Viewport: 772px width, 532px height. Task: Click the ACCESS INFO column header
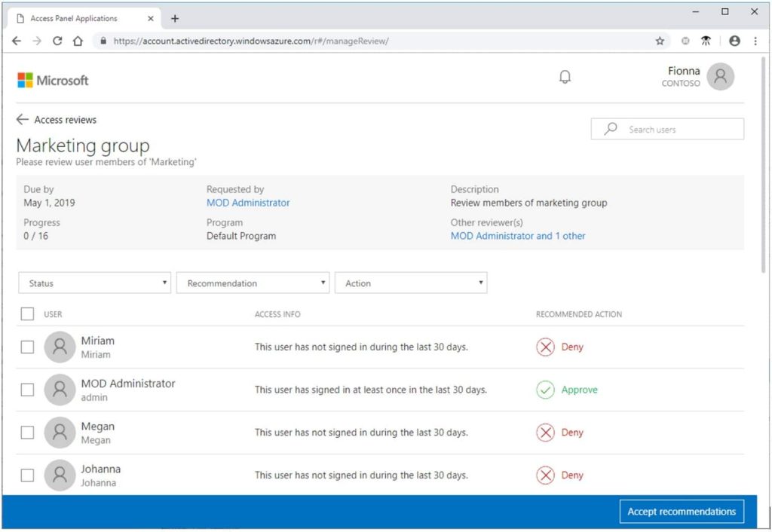pyautogui.click(x=277, y=314)
